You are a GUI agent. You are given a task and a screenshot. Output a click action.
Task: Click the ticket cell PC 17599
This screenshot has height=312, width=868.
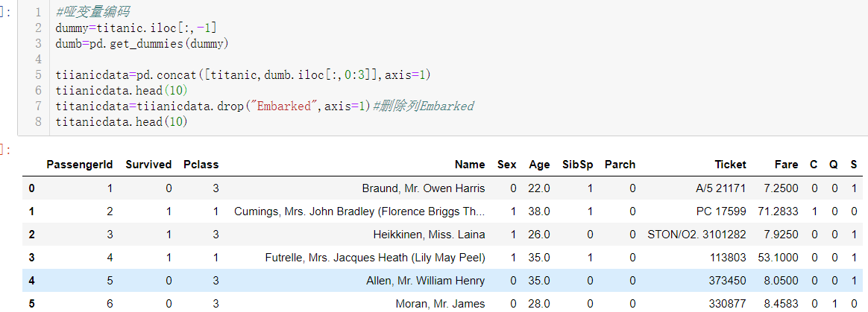coord(720,211)
